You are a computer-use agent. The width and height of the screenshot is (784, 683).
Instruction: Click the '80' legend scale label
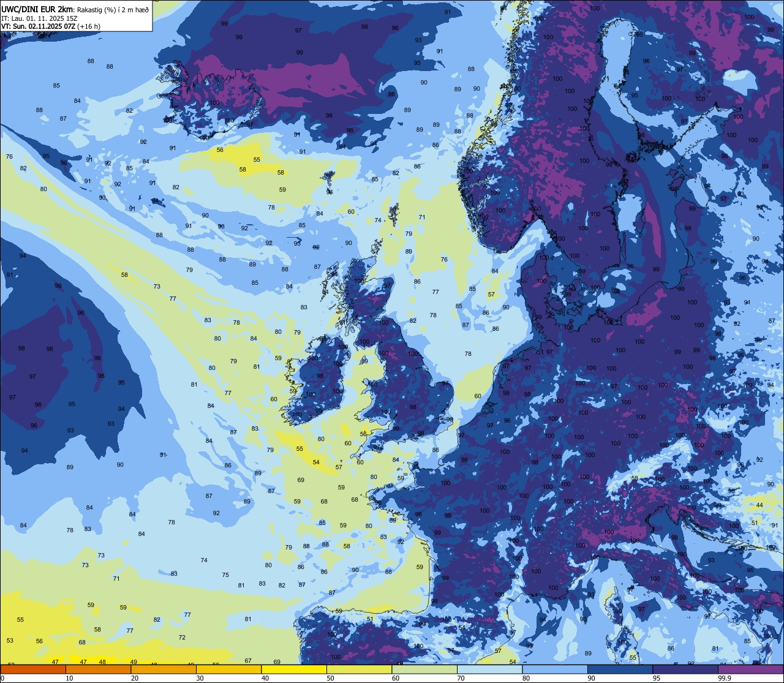point(526,678)
